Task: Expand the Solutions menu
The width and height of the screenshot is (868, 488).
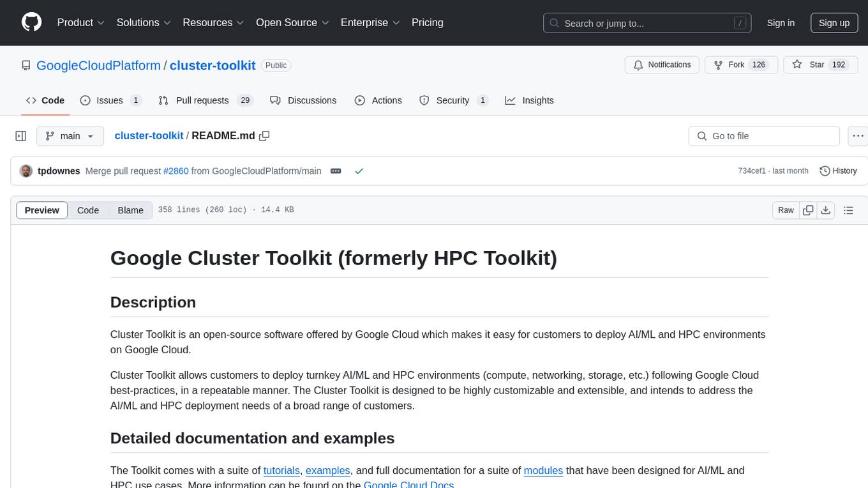Action: pos(144,22)
